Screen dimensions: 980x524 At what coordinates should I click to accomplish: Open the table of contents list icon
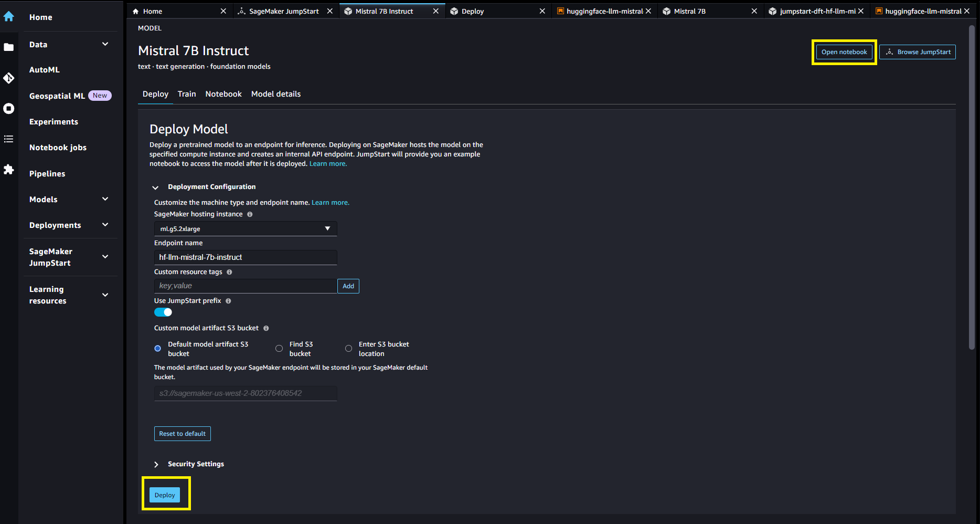[x=9, y=139]
